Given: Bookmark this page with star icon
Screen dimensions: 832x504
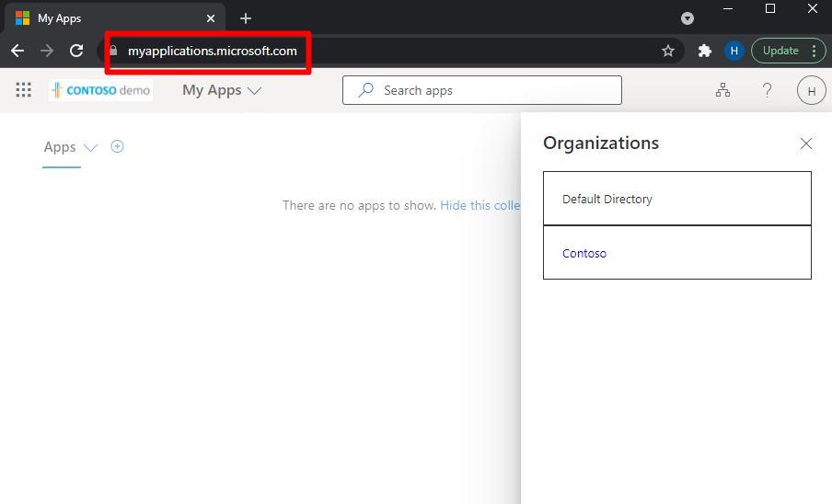Looking at the screenshot, I should click(668, 52).
